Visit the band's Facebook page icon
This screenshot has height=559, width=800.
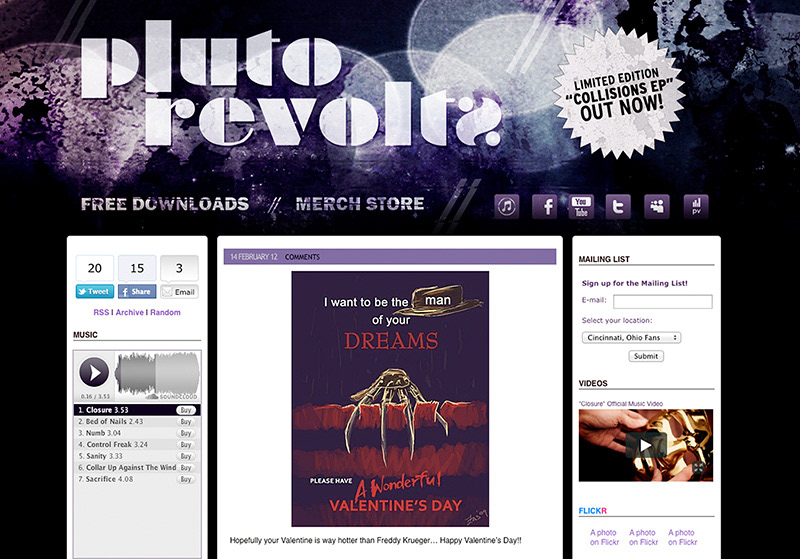(x=545, y=206)
